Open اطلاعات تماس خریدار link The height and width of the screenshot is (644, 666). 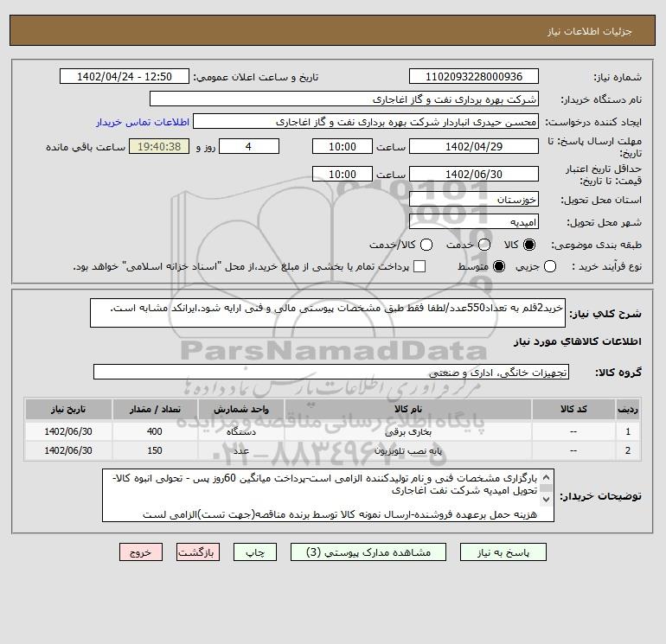(x=143, y=122)
